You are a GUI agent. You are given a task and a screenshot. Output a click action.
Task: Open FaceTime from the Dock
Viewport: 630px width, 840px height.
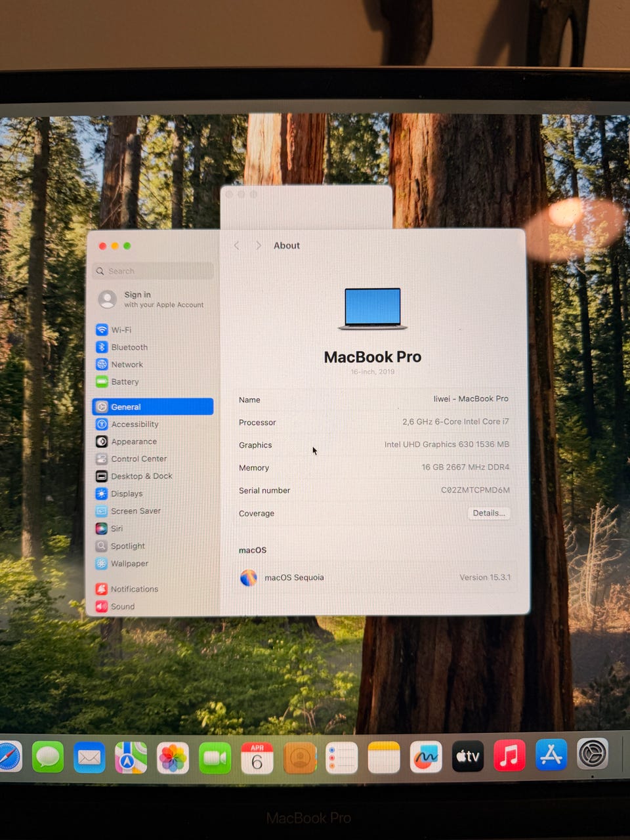(x=215, y=758)
